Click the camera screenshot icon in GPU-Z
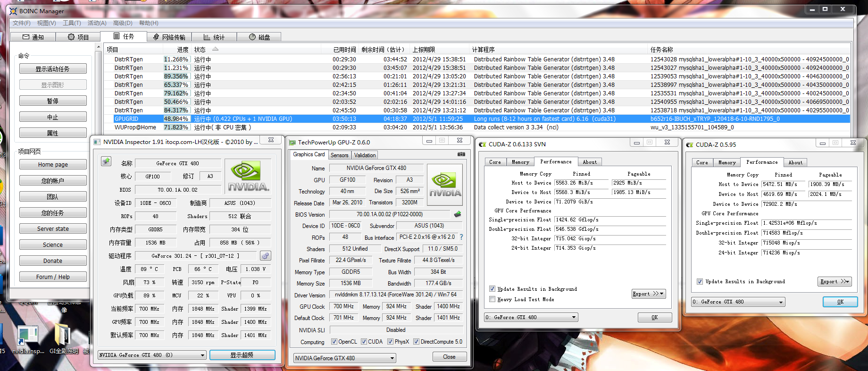Screen dimensions: 868x371 461,154
